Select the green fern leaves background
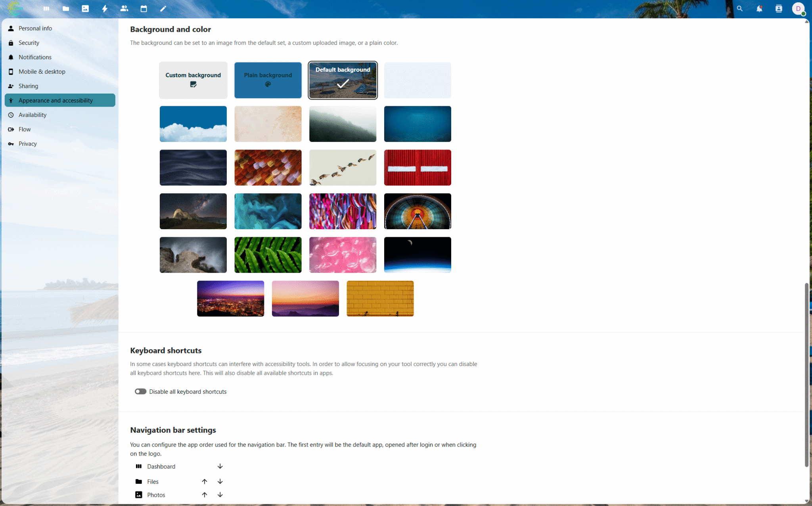 point(268,255)
